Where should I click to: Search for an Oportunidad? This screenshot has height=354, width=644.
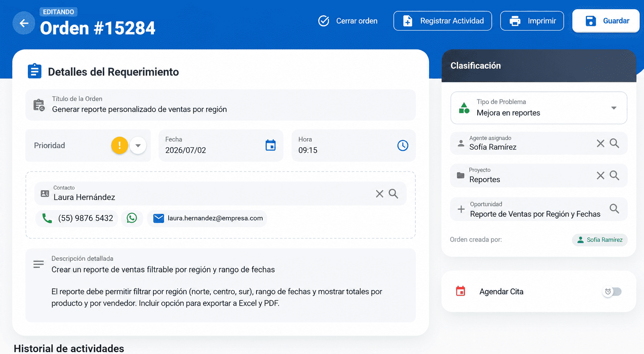(x=614, y=209)
